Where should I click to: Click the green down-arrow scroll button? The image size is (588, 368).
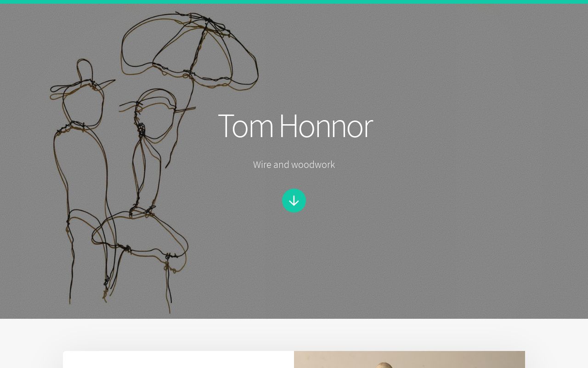pyautogui.click(x=294, y=201)
